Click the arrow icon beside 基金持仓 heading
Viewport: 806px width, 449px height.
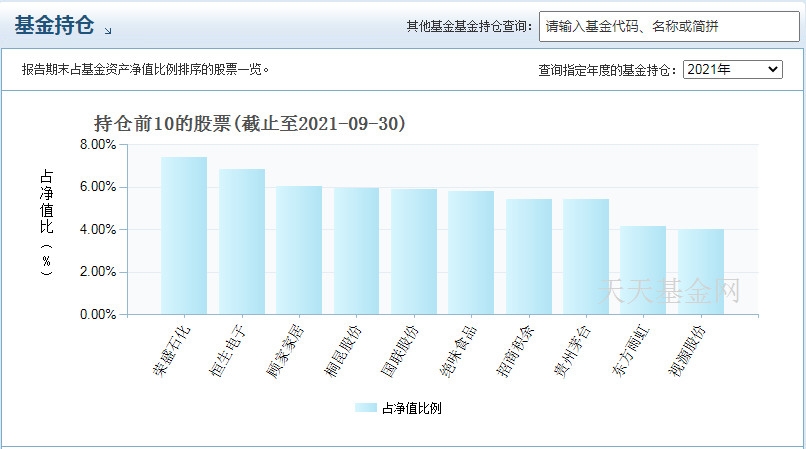point(108,31)
